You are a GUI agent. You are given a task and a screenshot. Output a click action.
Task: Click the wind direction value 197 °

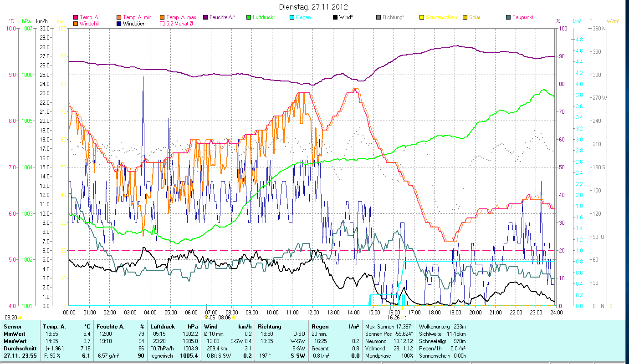(265, 356)
